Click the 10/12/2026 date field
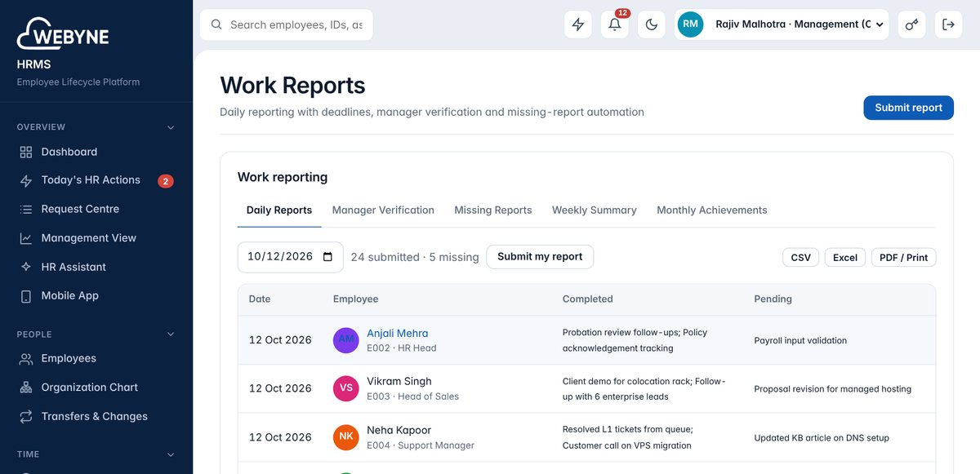This screenshot has width=980, height=474. pos(291,257)
